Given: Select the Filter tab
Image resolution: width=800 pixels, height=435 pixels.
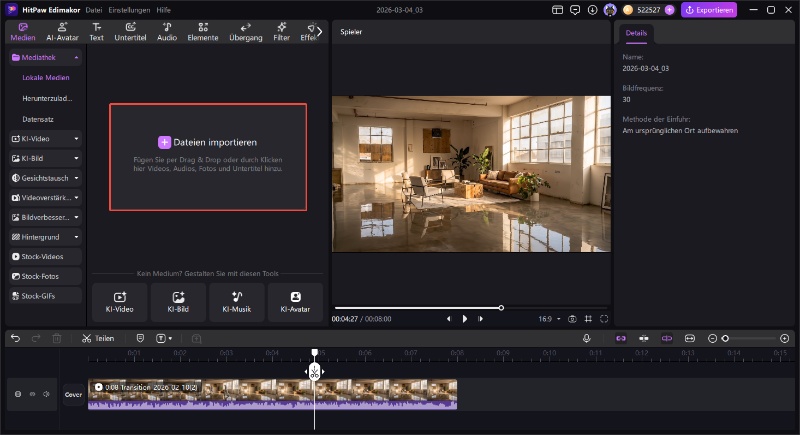Looking at the screenshot, I should coord(281,32).
